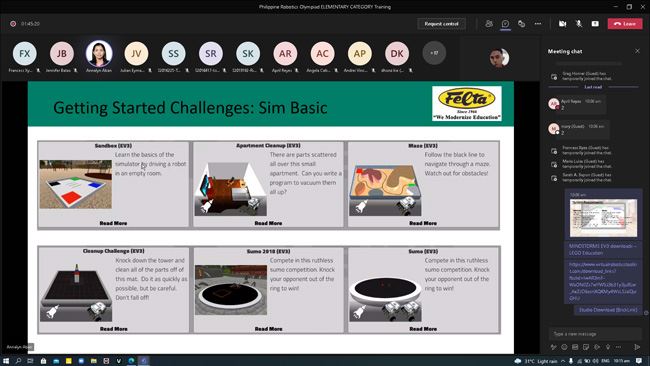Read More under Cleanup Challenge (EV3)

(114, 329)
